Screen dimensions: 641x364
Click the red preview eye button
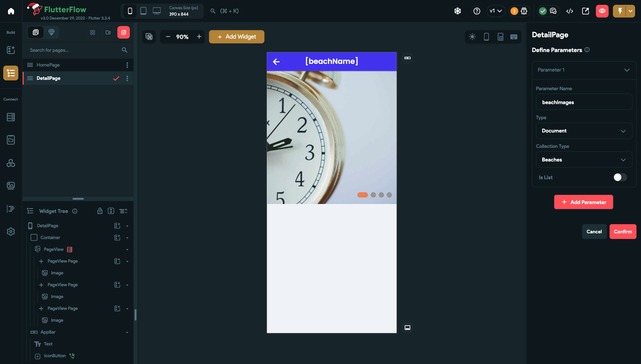click(x=602, y=11)
